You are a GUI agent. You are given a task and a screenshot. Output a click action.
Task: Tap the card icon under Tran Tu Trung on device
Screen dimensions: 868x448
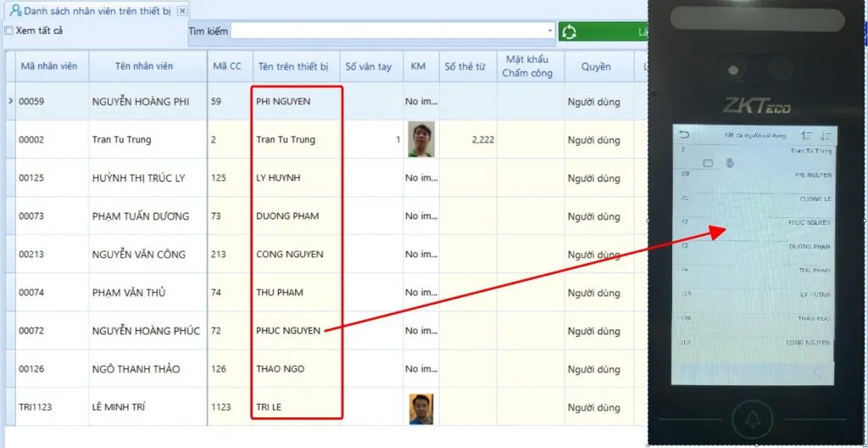pyautogui.click(x=708, y=163)
